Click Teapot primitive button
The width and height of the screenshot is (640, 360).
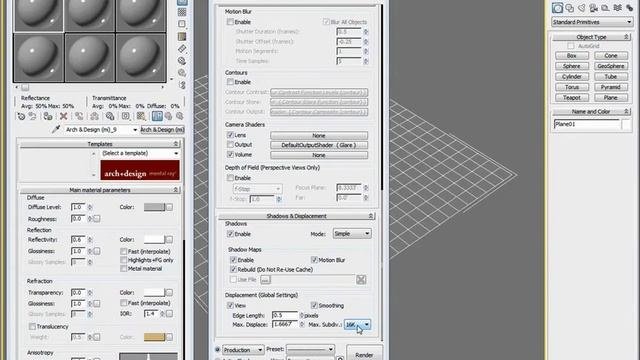pyautogui.click(x=572, y=98)
